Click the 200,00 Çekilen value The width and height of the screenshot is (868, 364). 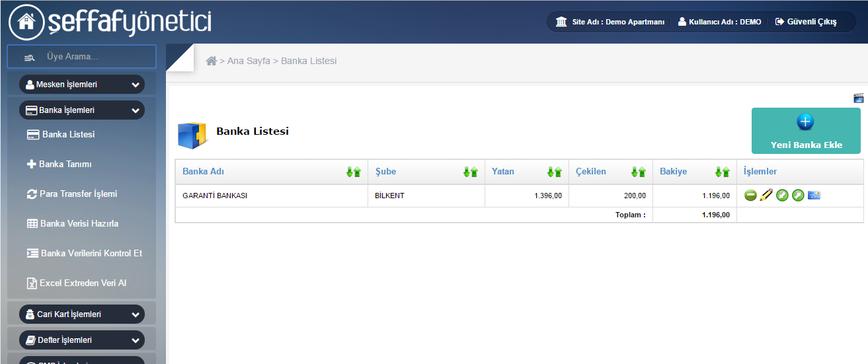[635, 196]
